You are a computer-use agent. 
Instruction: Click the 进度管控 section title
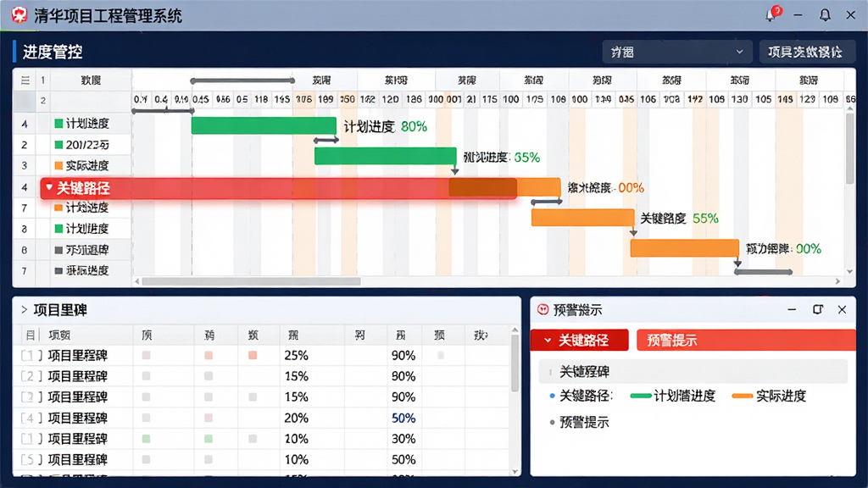point(53,52)
